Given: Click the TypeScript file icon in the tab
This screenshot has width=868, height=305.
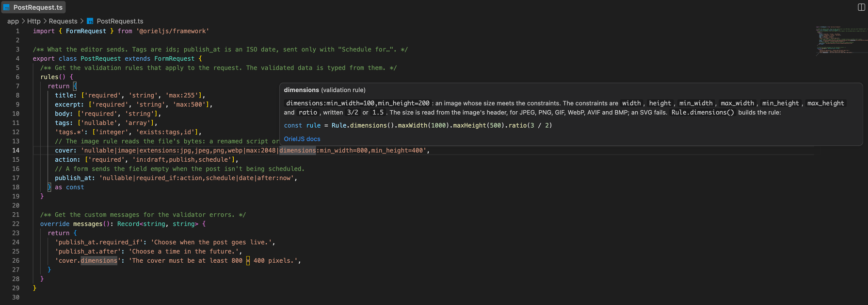Looking at the screenshot, I should coord(6,7).
